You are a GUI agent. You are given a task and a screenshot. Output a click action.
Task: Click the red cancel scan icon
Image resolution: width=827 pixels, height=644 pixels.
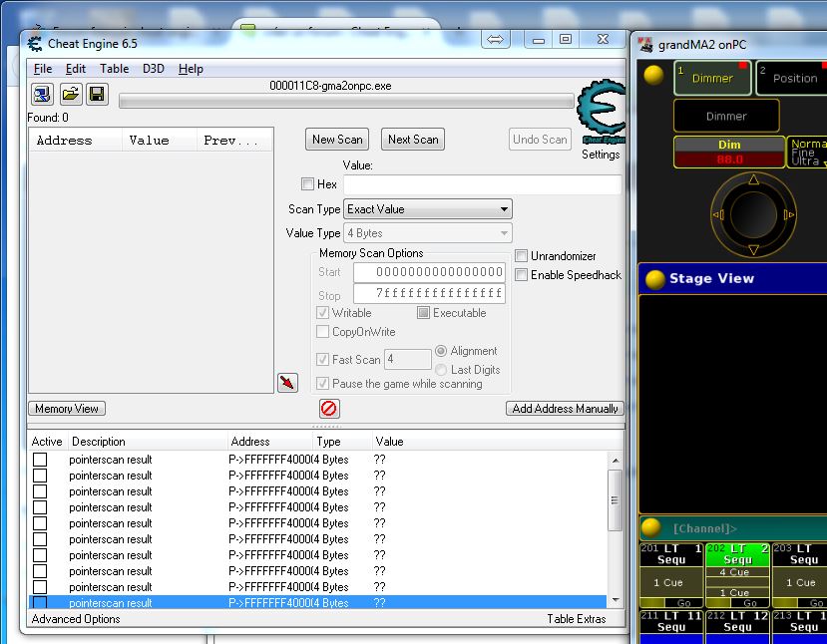tap(329, 408)
